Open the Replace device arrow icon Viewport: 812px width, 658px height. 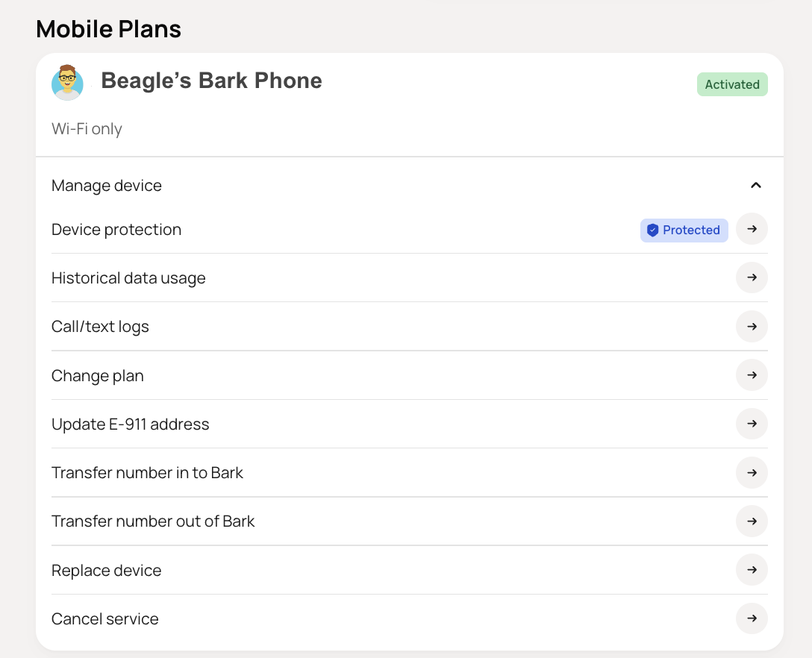(x=752, y=570)
